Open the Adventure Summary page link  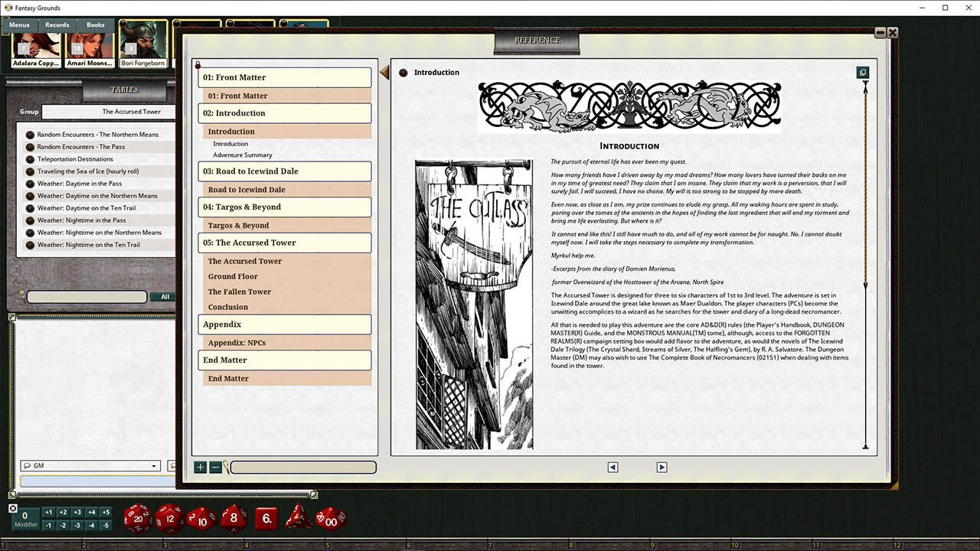coord(243,155)
